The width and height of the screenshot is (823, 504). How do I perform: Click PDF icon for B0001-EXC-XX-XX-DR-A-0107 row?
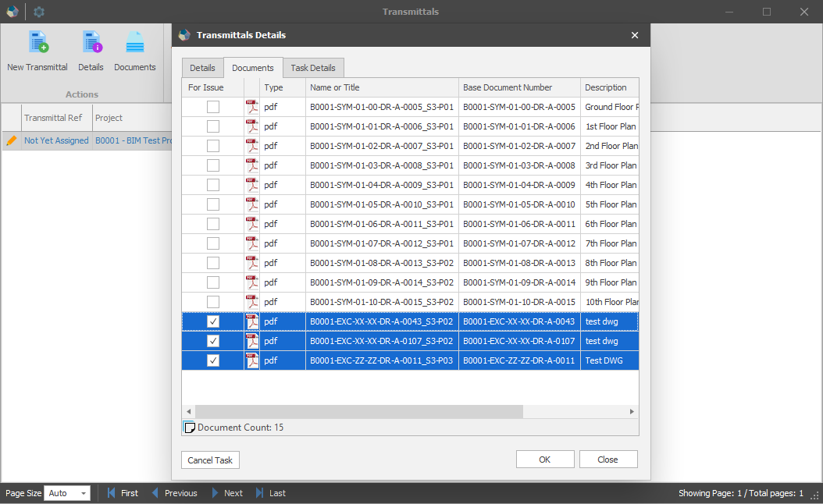(252, 341)
